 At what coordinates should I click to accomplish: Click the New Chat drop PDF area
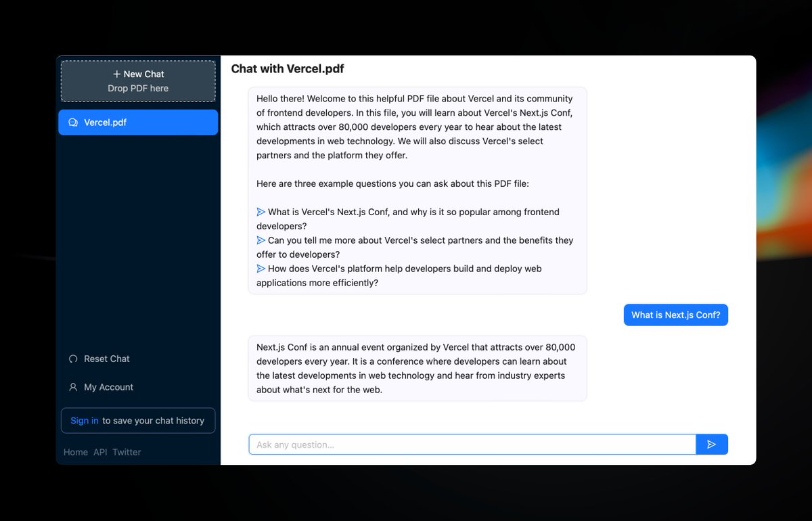[138, 81]
